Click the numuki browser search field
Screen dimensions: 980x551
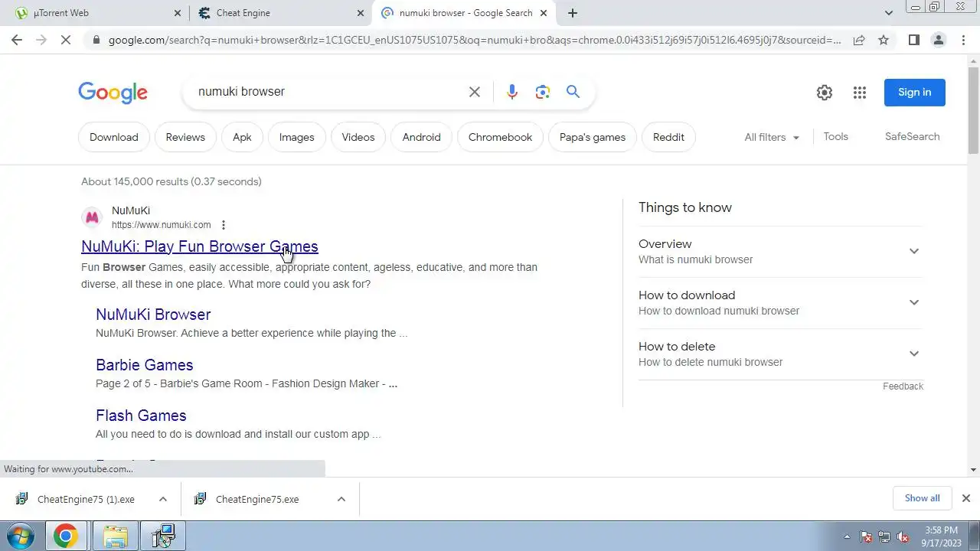tap(325, 92)
